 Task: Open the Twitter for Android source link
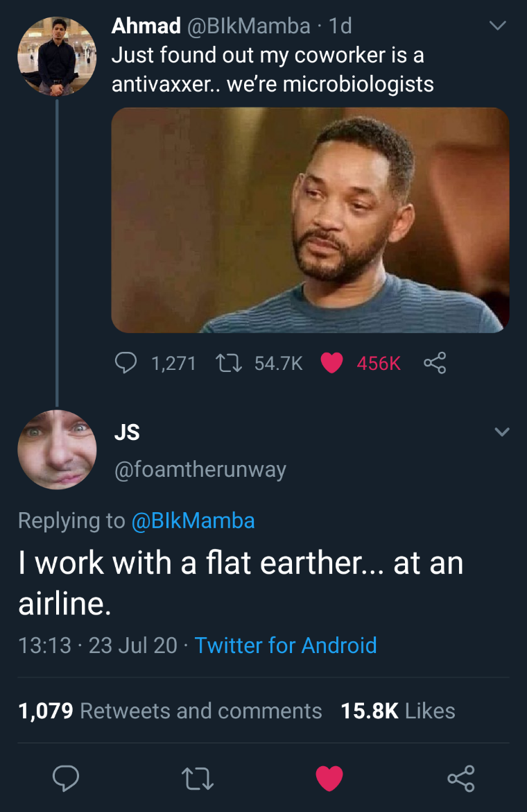pos(286,645)
